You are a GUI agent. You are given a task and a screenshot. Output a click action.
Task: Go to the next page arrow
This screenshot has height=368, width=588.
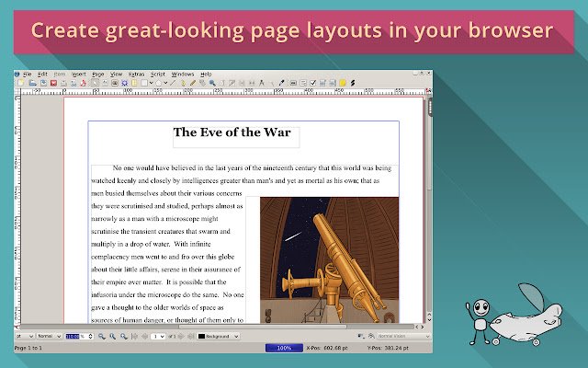(x=180, y=337)
